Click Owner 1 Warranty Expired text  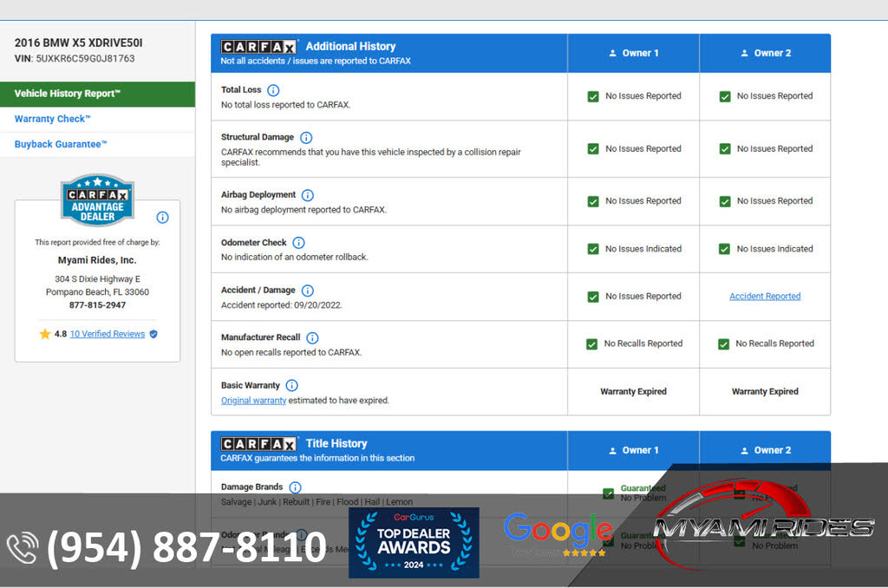point(633,392)
